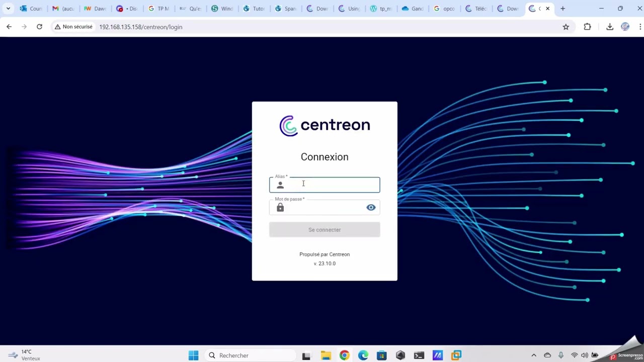Reload the current page
Image resolution: width=644 pixels, height=362 pixels.
click(39, 27)
